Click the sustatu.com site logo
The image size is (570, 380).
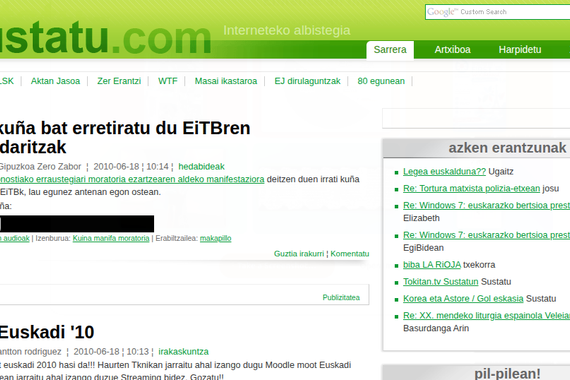[105, 38]
